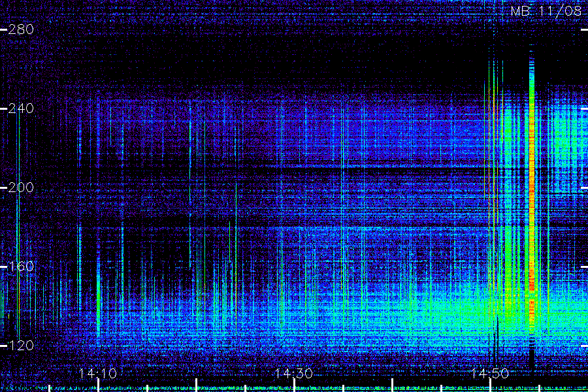
Task: Click the 120 frequency axis label
Action: pos(21,345)
